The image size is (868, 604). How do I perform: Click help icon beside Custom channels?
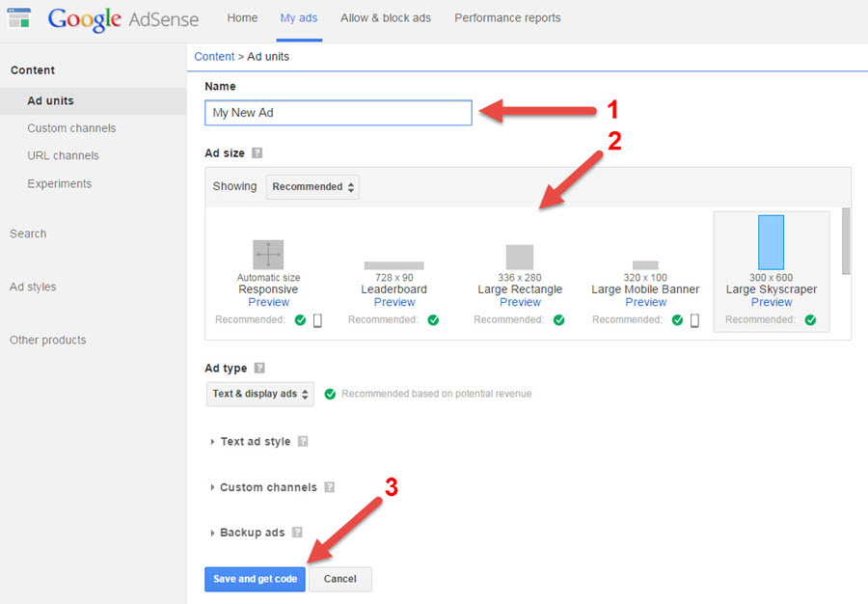[330, 487]
